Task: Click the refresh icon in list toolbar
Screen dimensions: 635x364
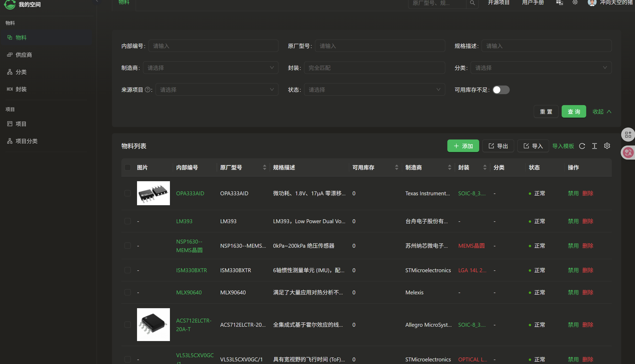Action: pyautogui.click(x=582, y=146)
